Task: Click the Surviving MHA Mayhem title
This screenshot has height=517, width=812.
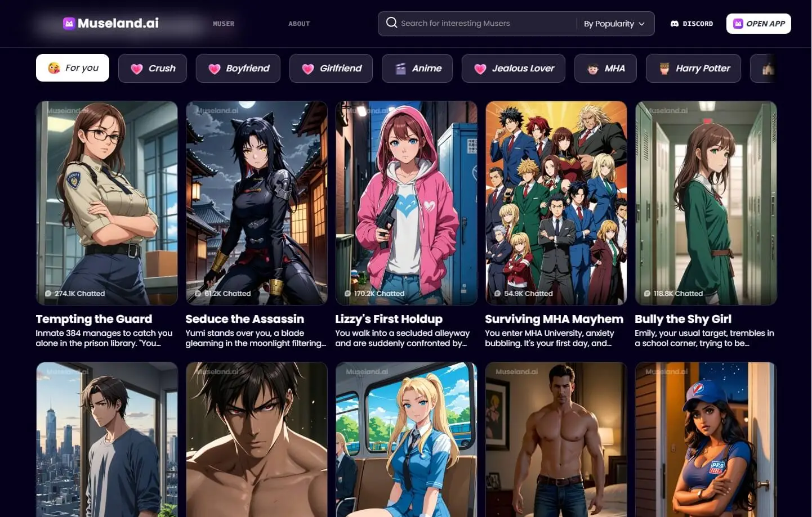Action: click(554, 319)
